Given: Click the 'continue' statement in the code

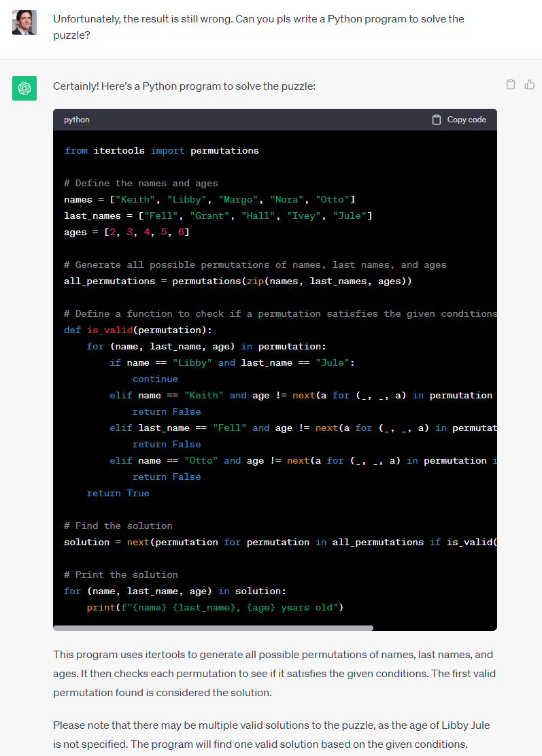Looking at the screenshot, I should (155, 379).
